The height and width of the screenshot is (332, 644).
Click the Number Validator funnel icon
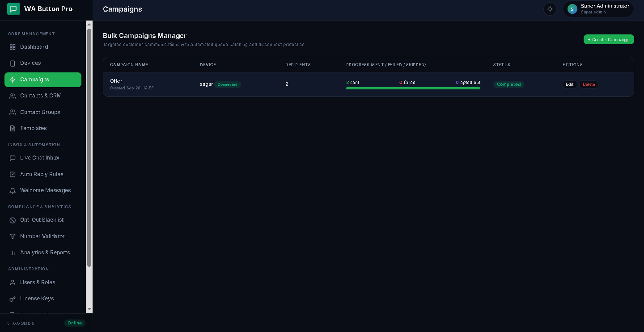(x=13, y=236)
